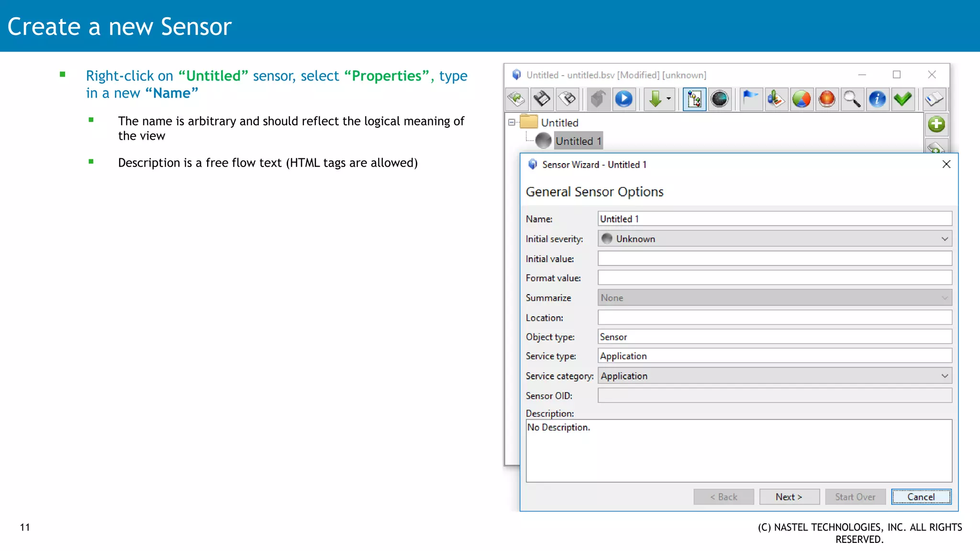Click the blue play button icon

point(624,99)
